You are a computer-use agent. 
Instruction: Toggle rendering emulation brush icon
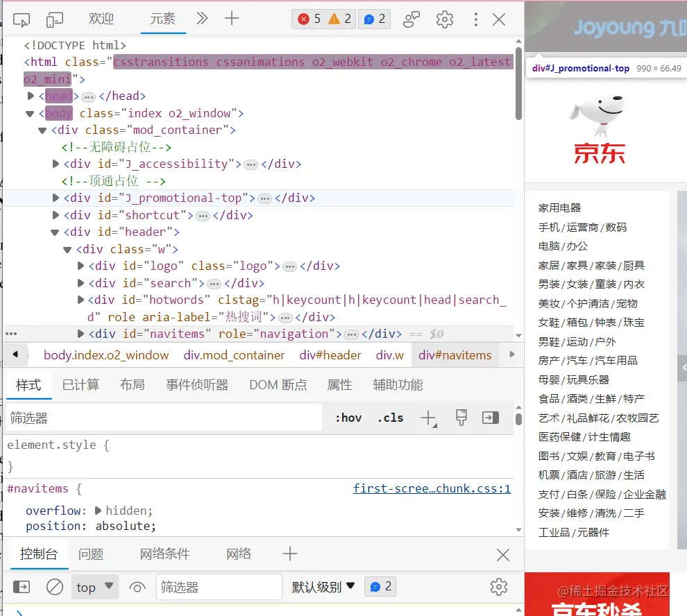(461, 418)
